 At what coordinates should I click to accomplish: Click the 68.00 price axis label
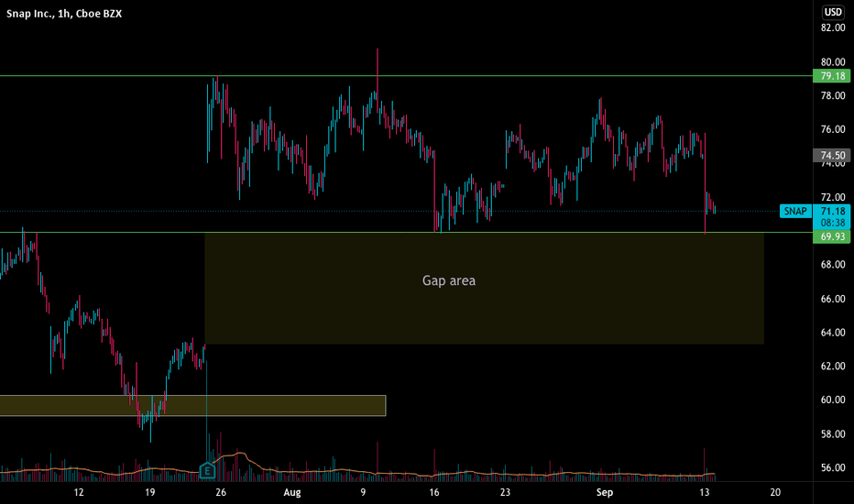pos(833,265)
